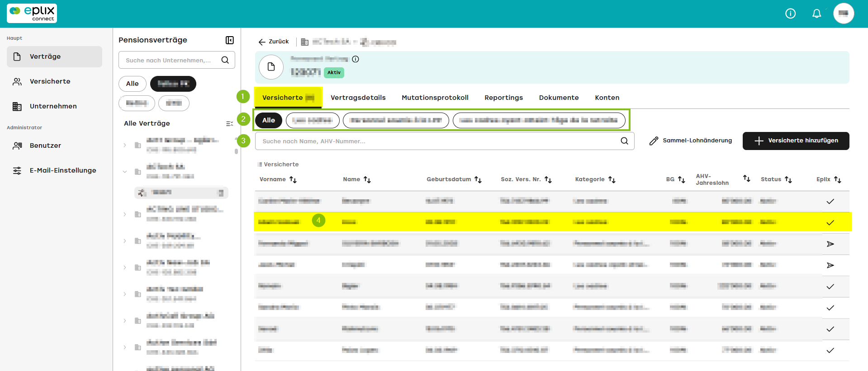Click Zurück to go back
This screenshot has height=371, width=868.
click(x=274, y=42)
